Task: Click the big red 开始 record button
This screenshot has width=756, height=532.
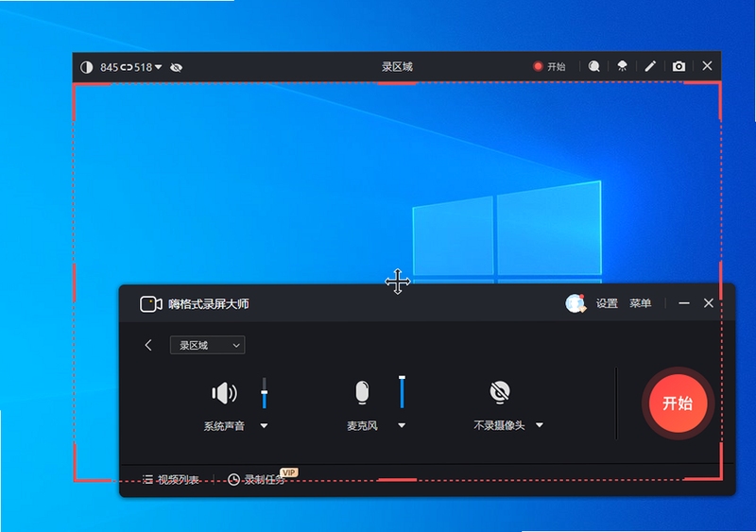Action: click(678, 403)
